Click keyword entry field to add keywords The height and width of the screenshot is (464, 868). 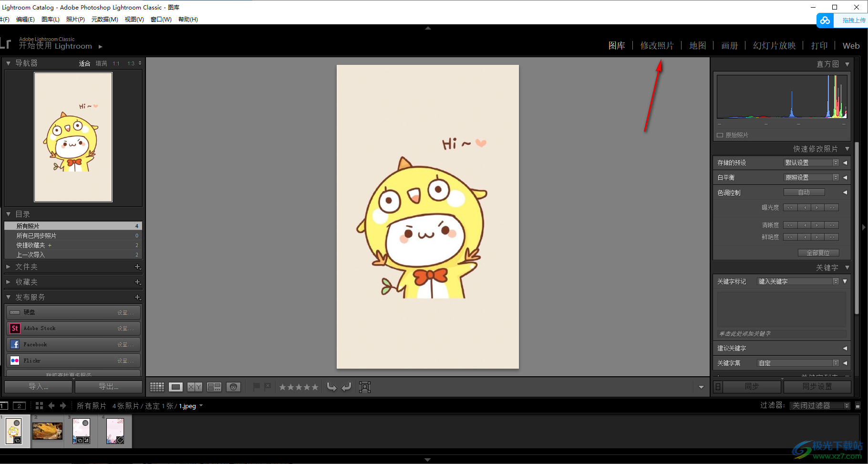(782, 334)
